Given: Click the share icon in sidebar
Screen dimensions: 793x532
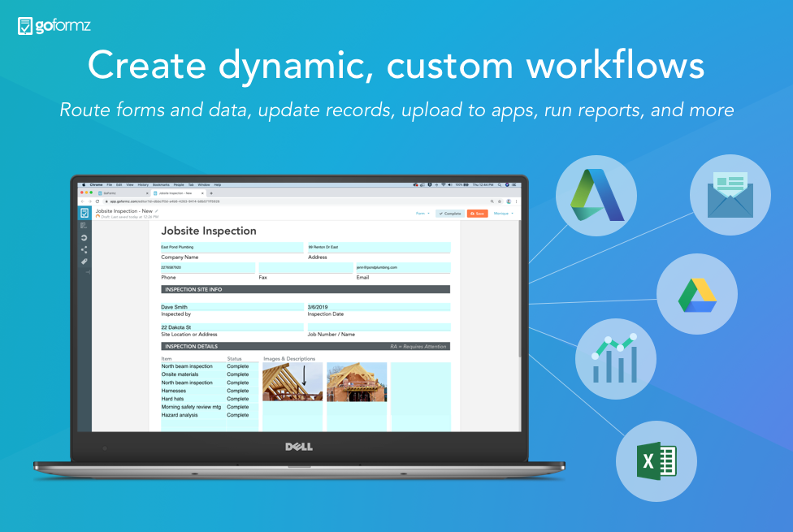Looking at the screenshot, I should point(84,250).
